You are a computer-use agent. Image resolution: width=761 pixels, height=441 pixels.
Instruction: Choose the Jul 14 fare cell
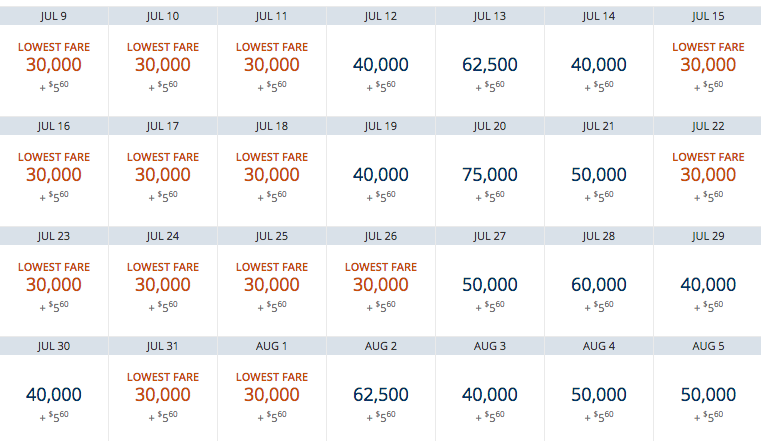click(599, 65)
